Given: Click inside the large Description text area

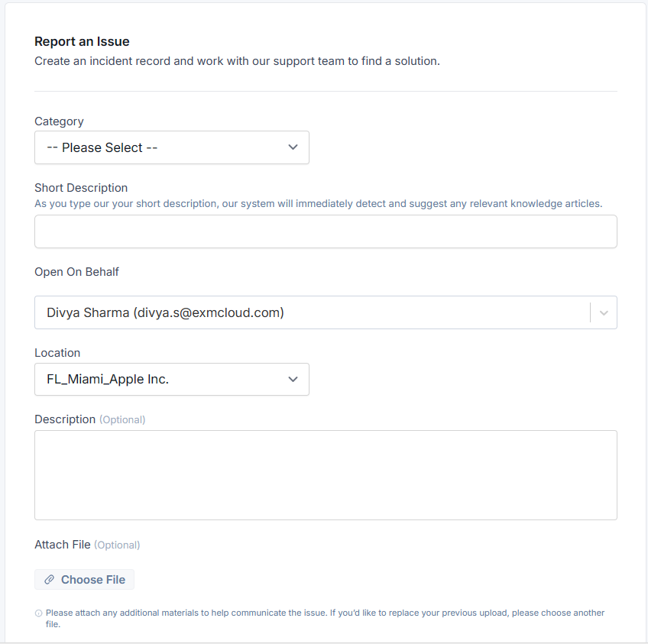Looking at the screenshot, I should pos(326,475).
